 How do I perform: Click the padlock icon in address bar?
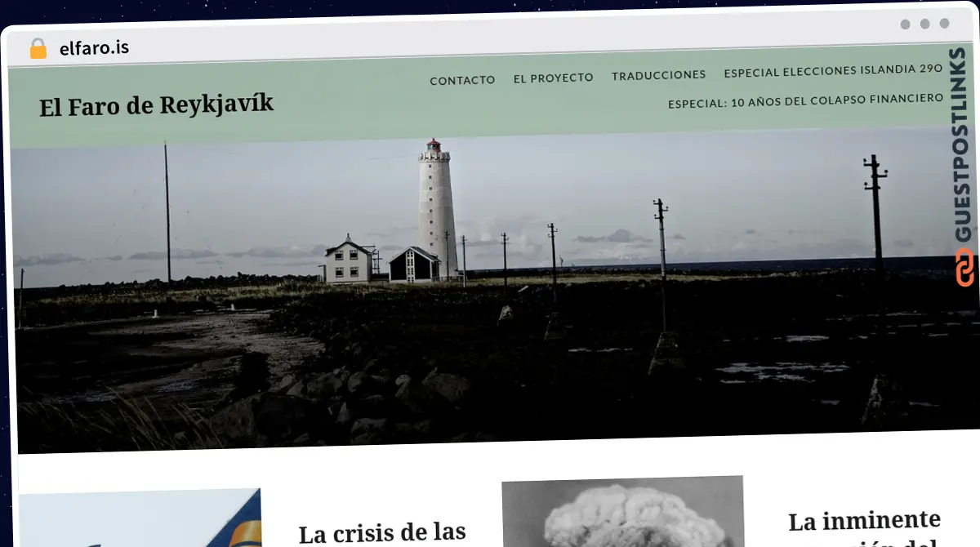pos(36,47)
